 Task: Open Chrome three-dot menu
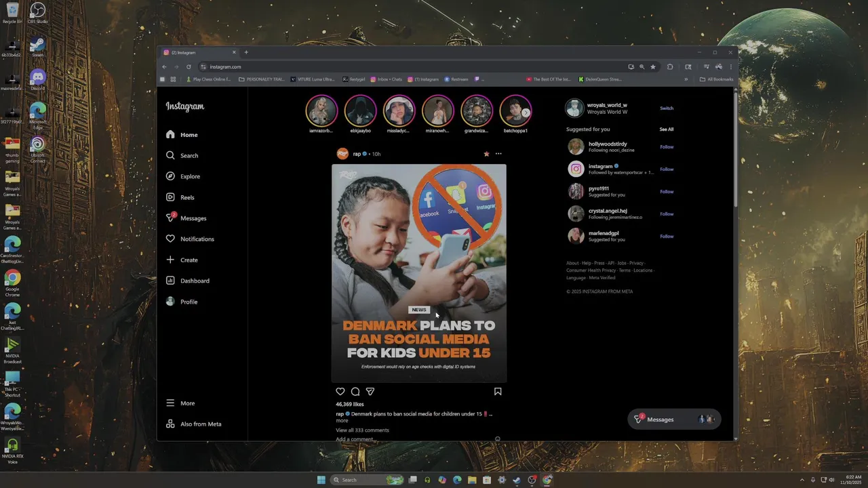(x=730, y=67)
